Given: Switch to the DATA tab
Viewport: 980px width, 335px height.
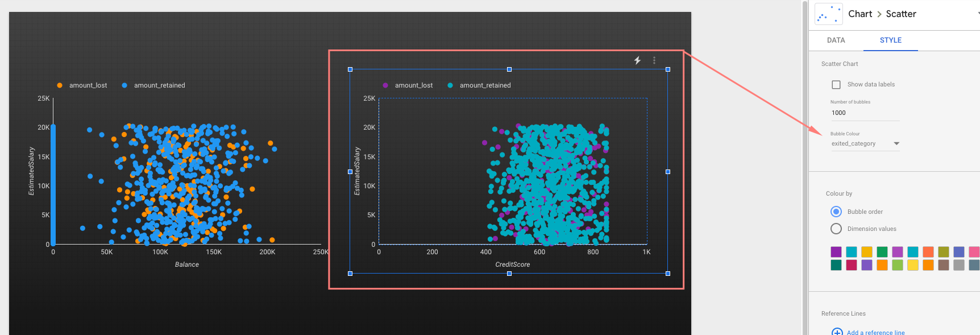Looking at the screenshot, I should click(836, 40).
